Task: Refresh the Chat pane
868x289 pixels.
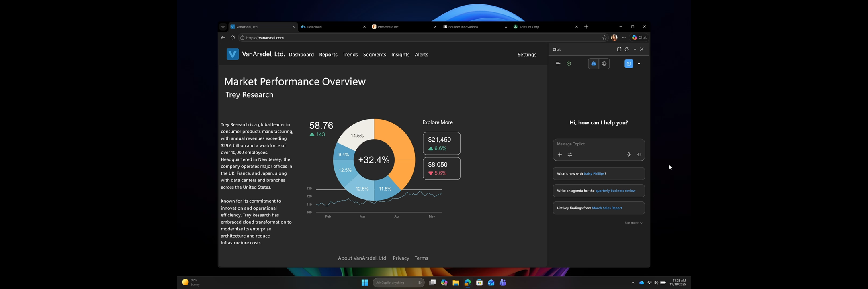Action: (x=627, y=49)
